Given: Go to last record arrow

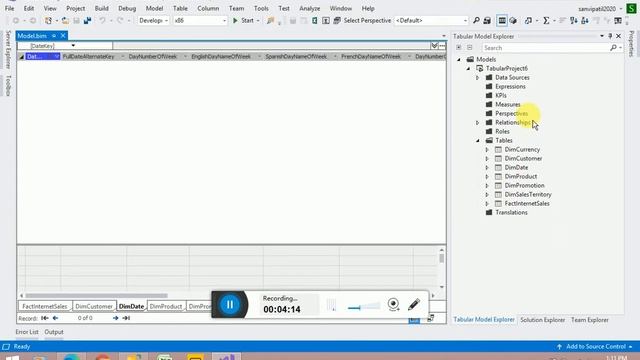Looking at the screenshot, I should click(126, 318).
